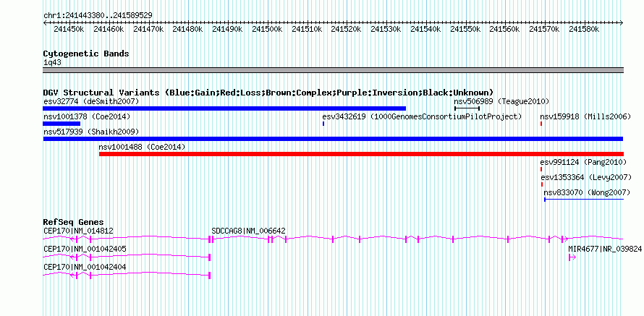Click the thin blue nsv833070 variant line

[584, 200]
